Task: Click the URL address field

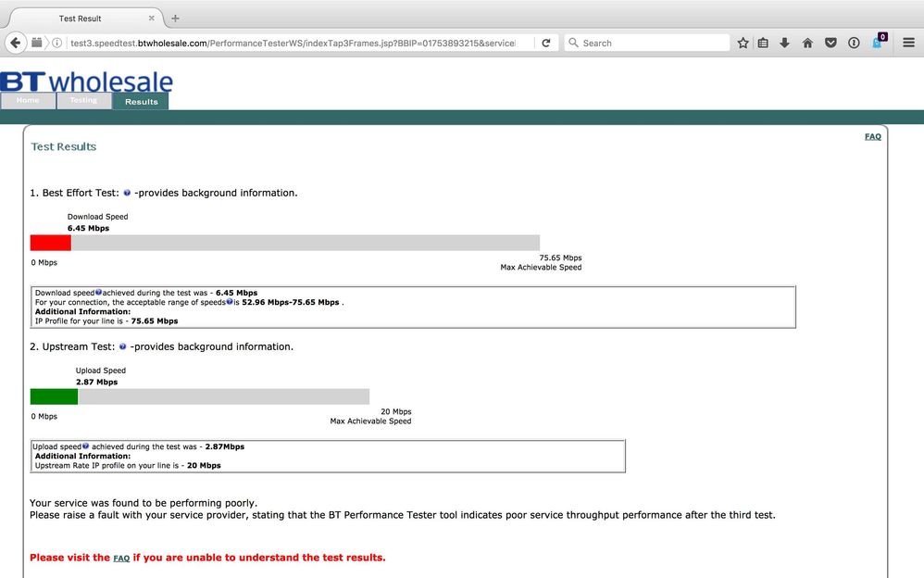Action: pos(293,43)
